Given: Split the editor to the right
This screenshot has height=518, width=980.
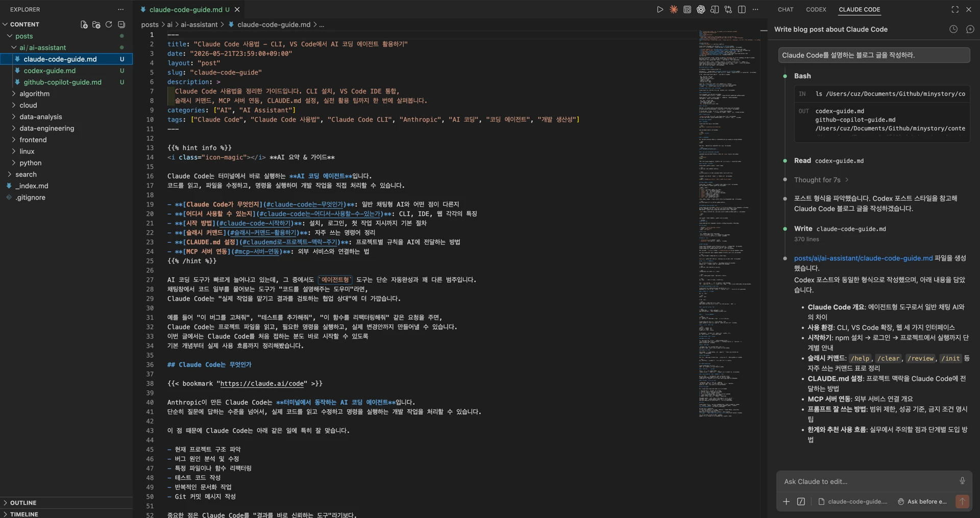Looking at the screenshot, I should [742, 10].
